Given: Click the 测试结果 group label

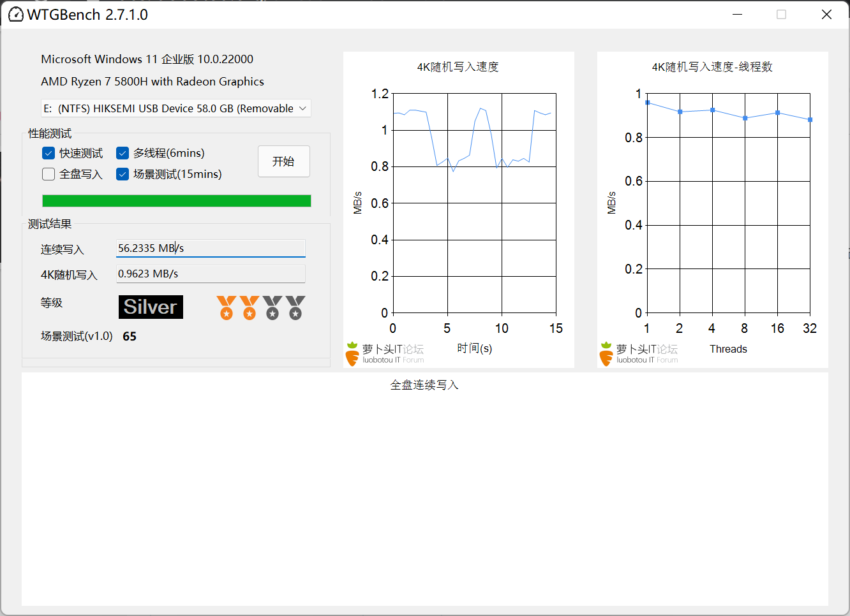Looking at the screenshot, I should 50,224.
